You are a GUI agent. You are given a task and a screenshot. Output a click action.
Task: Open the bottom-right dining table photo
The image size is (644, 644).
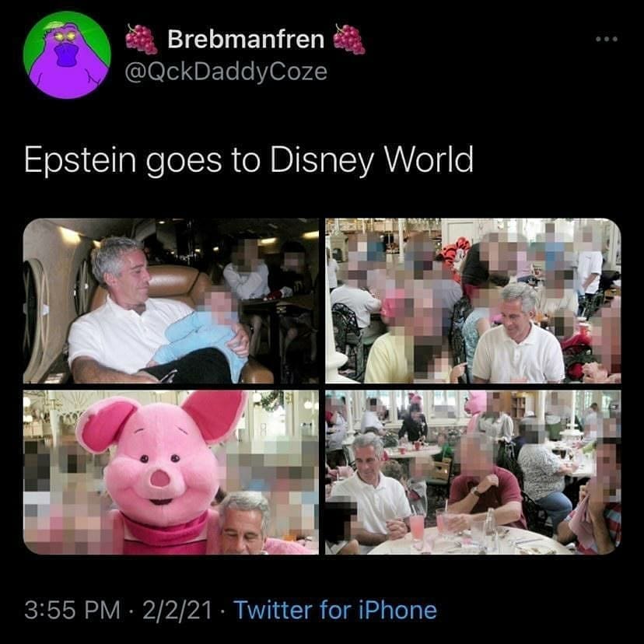point(473,472)
